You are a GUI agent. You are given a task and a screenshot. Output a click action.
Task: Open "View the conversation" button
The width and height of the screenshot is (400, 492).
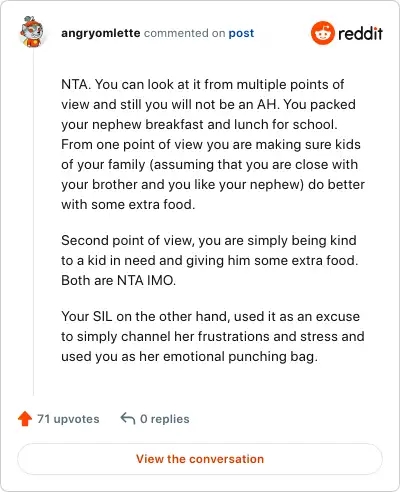[x=200, y=459]
